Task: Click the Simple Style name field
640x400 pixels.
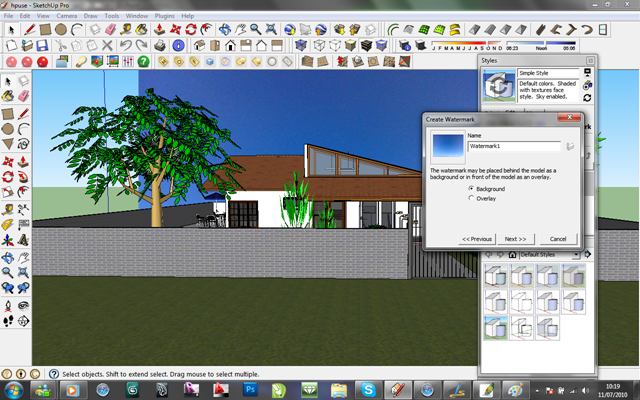Action: (548, 73)
